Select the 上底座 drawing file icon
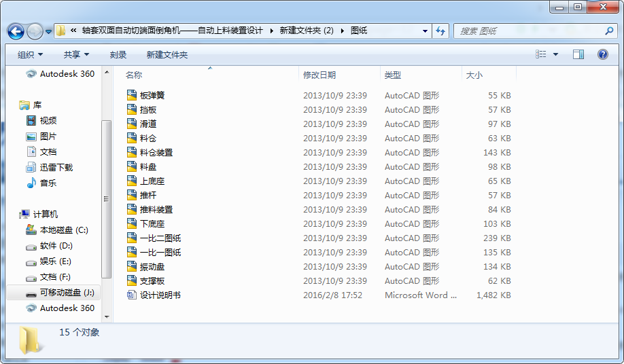Image resolution: width=624 pixels, height=364 pixels. tap(132, 181)
